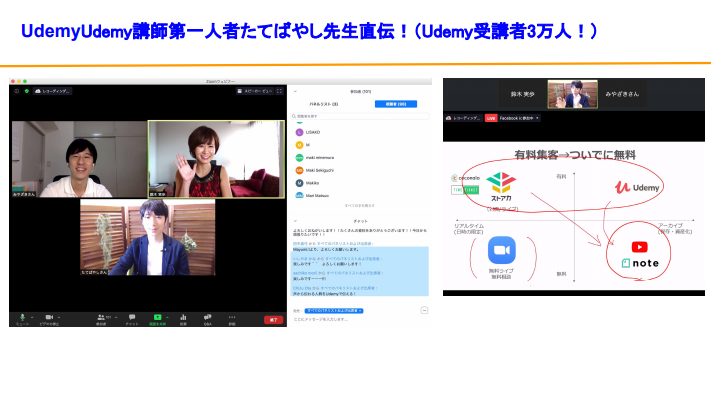This screenshot has width=711, height=398.
Task: Click the green share screen icon
Action: 157,317
